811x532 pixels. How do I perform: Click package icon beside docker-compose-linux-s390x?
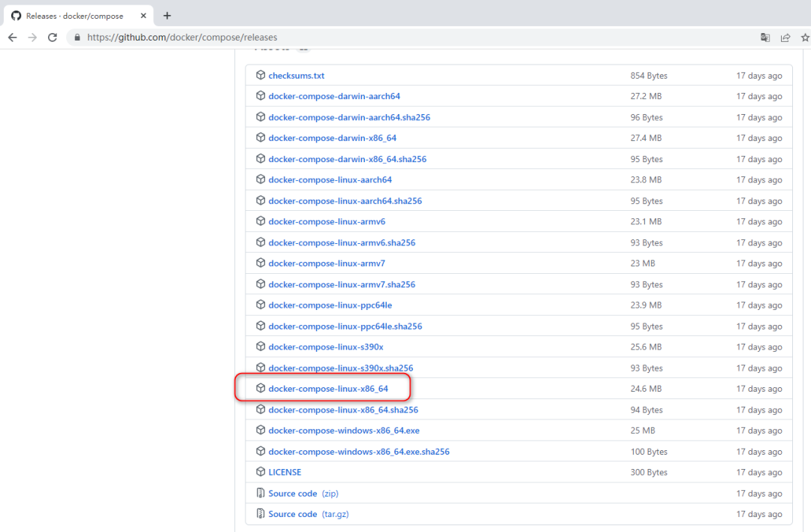[x=260, y=347]
